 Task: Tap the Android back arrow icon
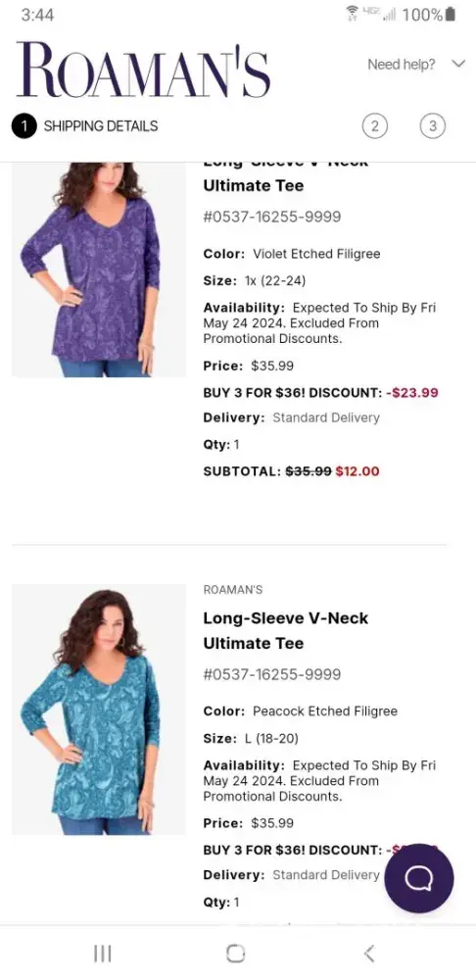369,954
